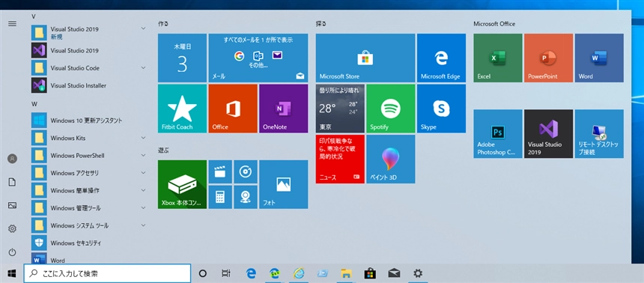Image resolution: width=644 pixels, height=283 pixels.
Task: Open the calendar tile showing 木曜日 3
Action: (x=183, y=58)
